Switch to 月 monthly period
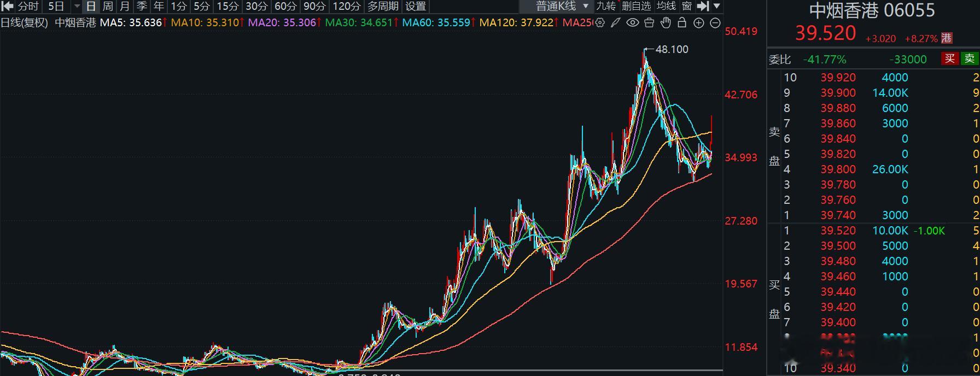The height and width of the screenshot is (376, 980). 125,7
